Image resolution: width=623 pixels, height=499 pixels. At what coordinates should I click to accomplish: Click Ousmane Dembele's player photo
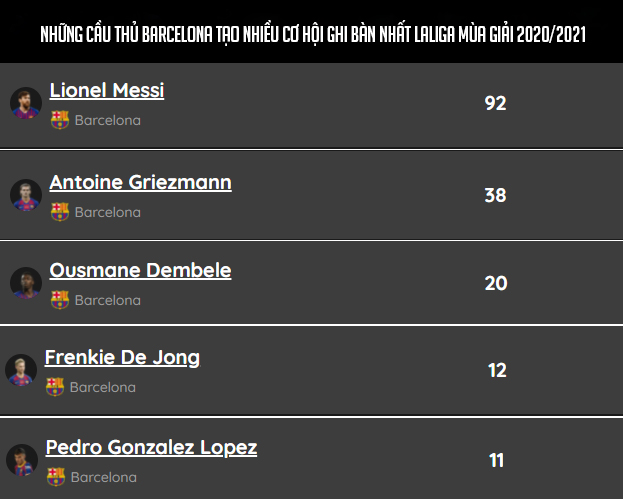[x=26, y=282]
